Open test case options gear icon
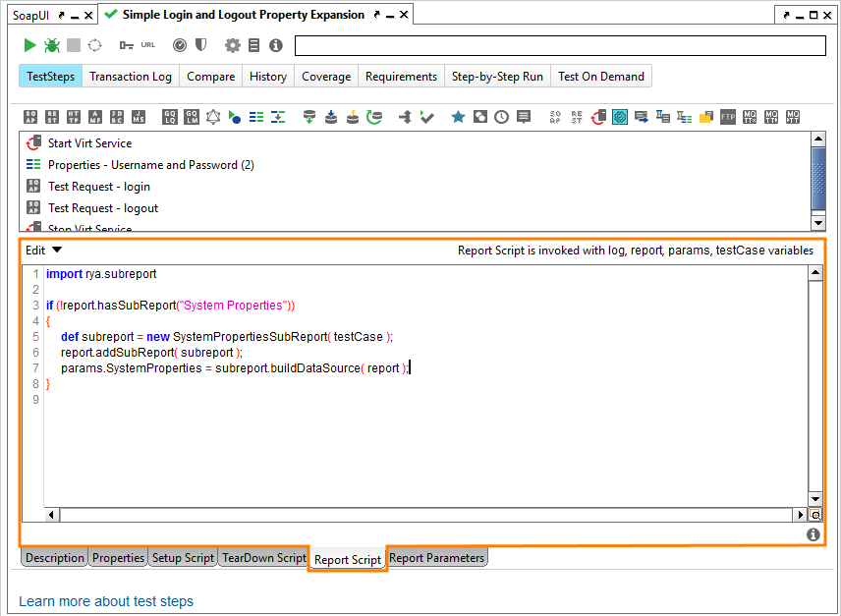This screenshot has height=616, width=841. click(232, 45)
